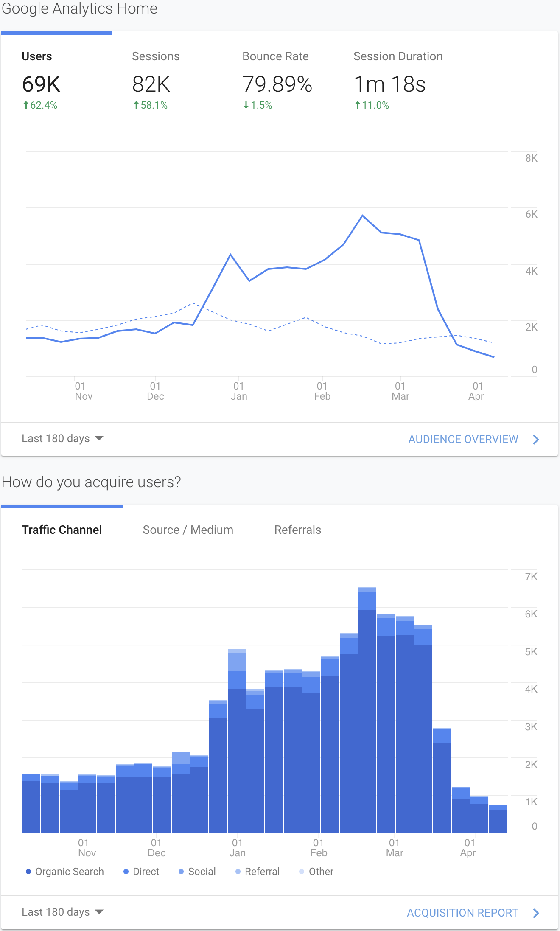Click the tallest bar in traffic chart
The height and width of the screenshot is (931, 560).
point(367,709)
